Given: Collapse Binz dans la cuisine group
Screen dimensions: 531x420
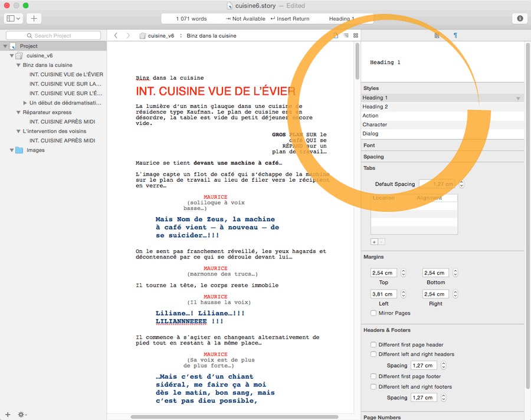Looking at the screenshot, I should coord(18,65).
